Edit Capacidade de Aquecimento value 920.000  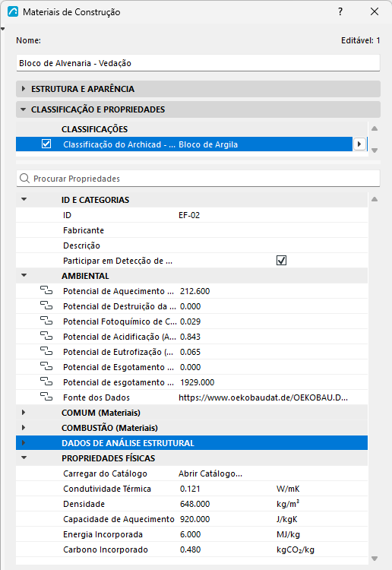click(x=194, y=520)
